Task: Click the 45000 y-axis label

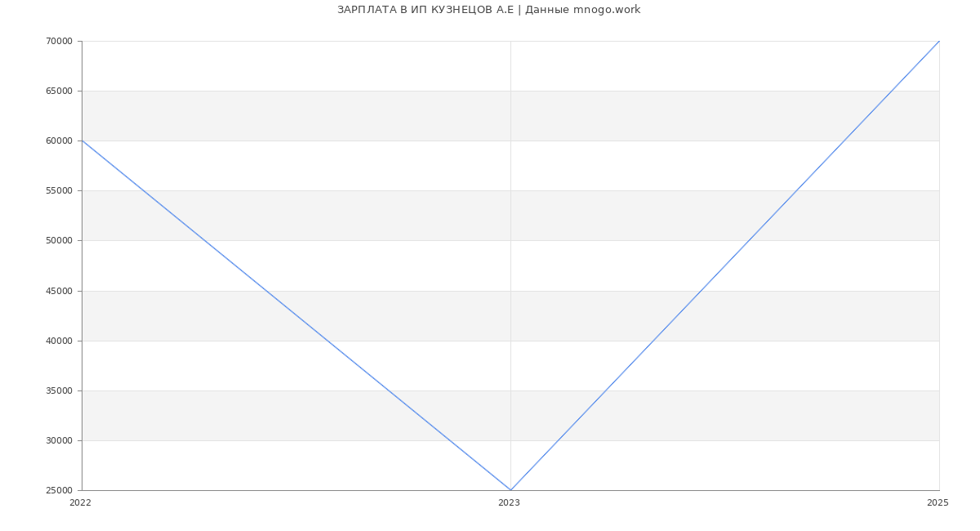Action: tap(59, 291)
